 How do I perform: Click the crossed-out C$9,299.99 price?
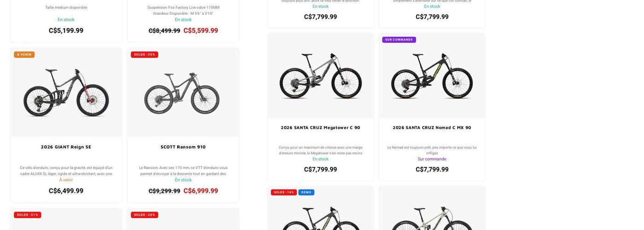pyautogui.click(x=164, y=191)
